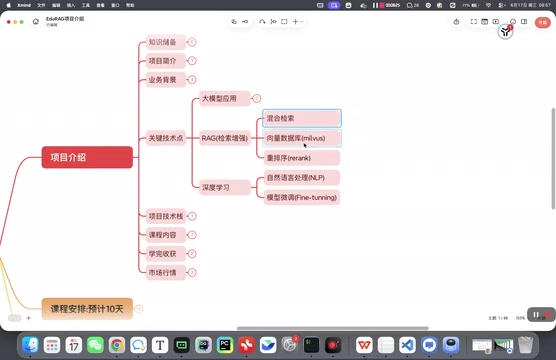The image size is (556, 360).
Task: Expand the 学完收获 node count circle
Action: pos(192,254)
